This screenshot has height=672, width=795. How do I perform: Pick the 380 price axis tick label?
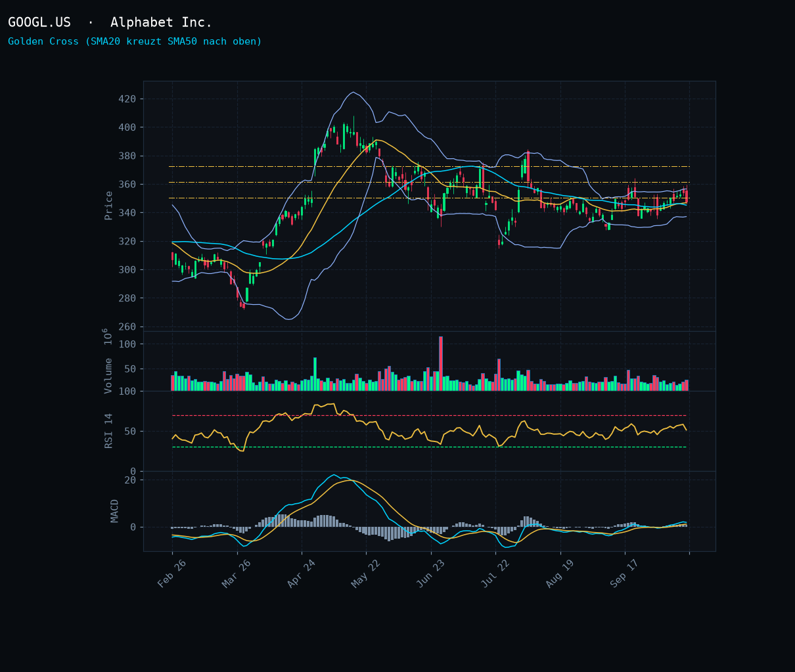coord(127,156)
